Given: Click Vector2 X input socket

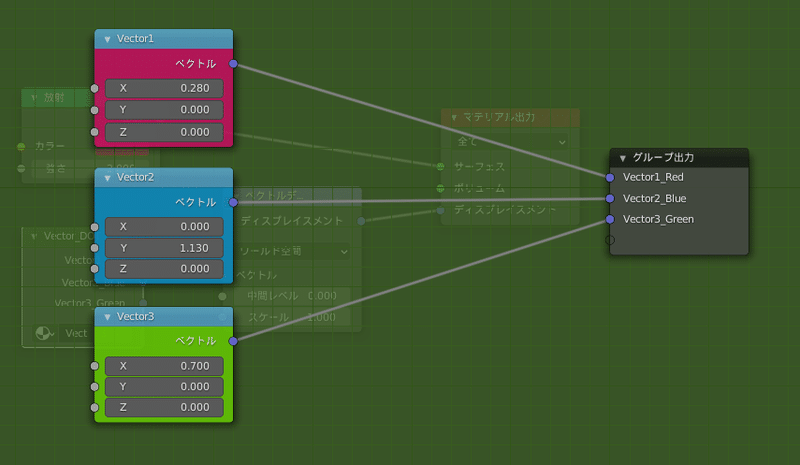Looking at the screenshot, I should (94, 227).
